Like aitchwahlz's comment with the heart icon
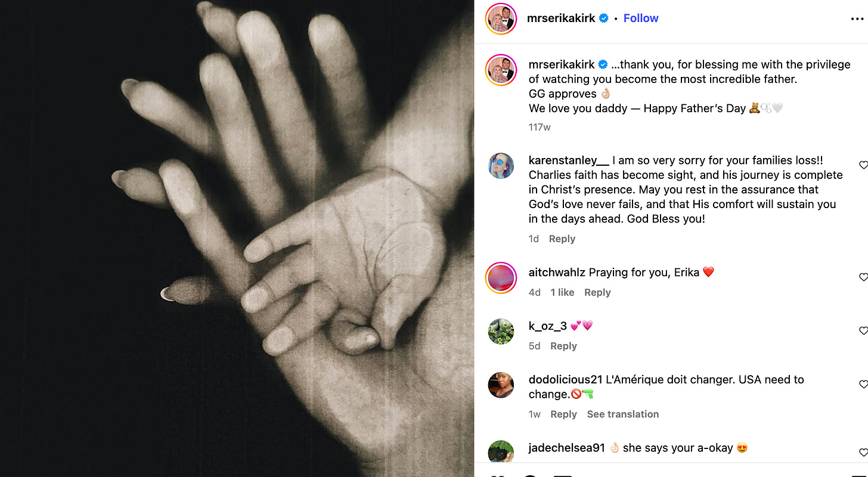 [863, 277]
